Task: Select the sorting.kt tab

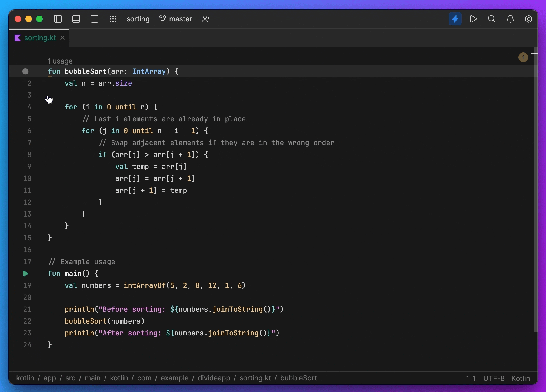Action: pyautogui.click(x=40, y=38)
